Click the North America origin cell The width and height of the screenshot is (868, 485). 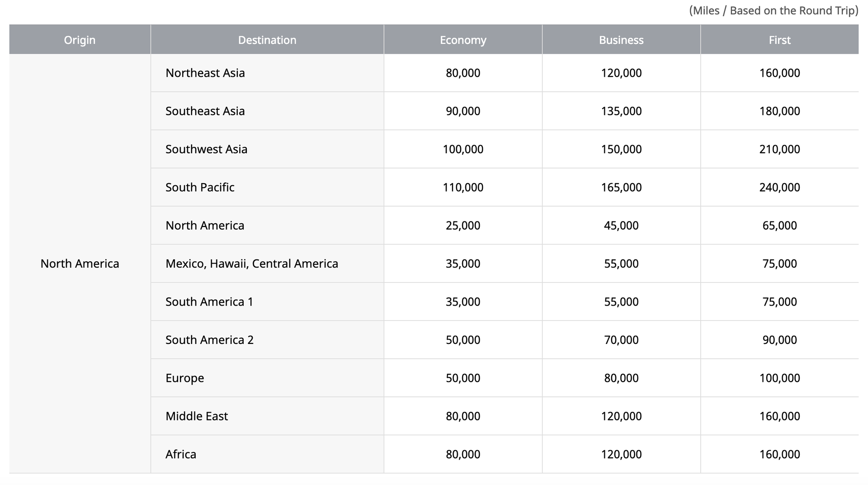click(80, 264)
